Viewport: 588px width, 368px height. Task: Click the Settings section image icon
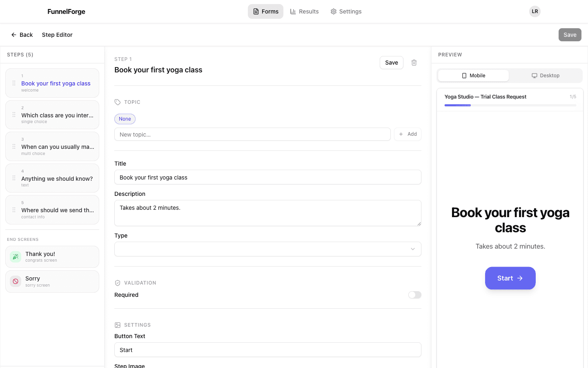(118, 325)
